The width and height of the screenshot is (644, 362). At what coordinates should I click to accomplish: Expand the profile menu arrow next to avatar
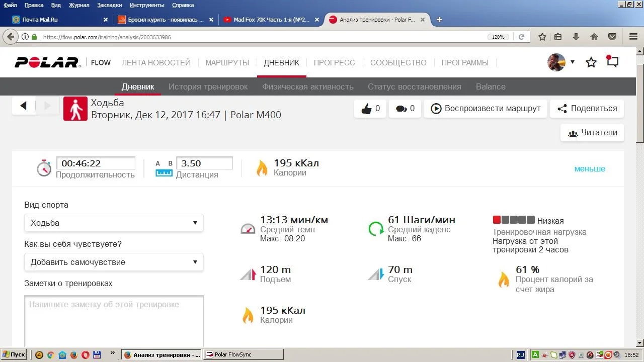coord(573,62)
